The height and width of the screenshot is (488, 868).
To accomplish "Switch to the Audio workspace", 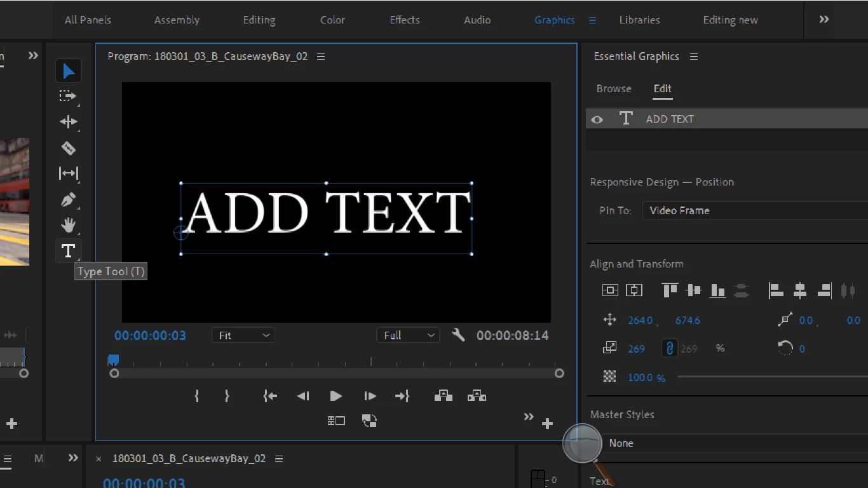I will pos(477,20).
